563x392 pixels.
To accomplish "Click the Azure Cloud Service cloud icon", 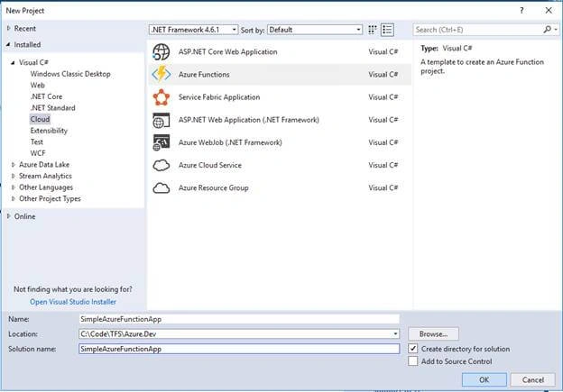I will point(162,165).
